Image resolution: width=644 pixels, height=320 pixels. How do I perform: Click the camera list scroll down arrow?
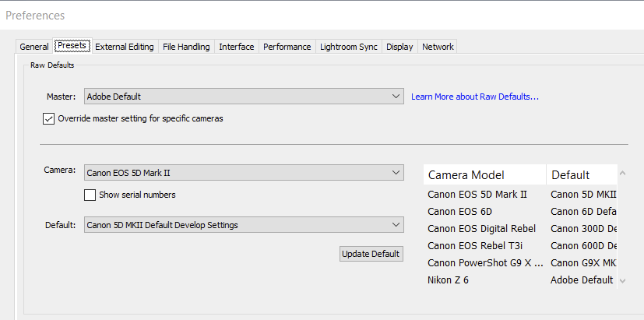tap(623, 281)
